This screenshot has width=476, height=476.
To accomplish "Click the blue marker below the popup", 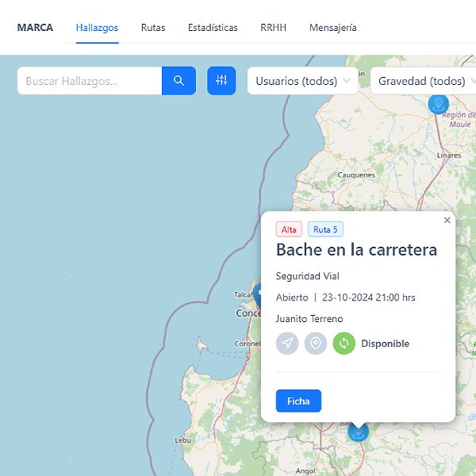I will (359, 432).
